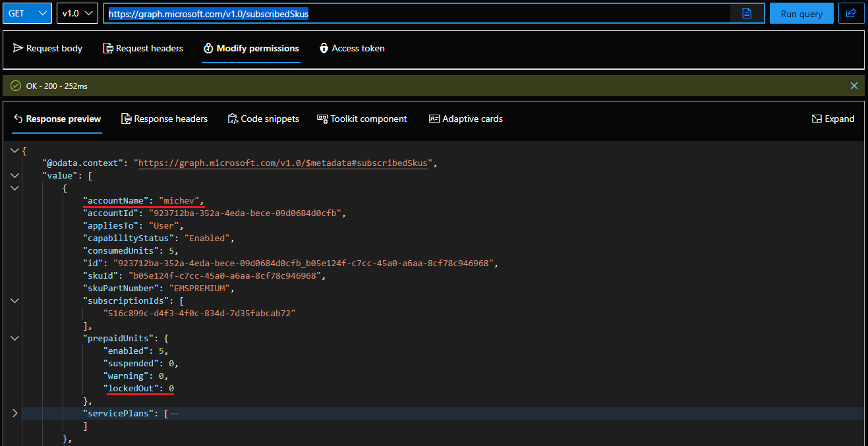Click the share query icon button

pos(851,13)
